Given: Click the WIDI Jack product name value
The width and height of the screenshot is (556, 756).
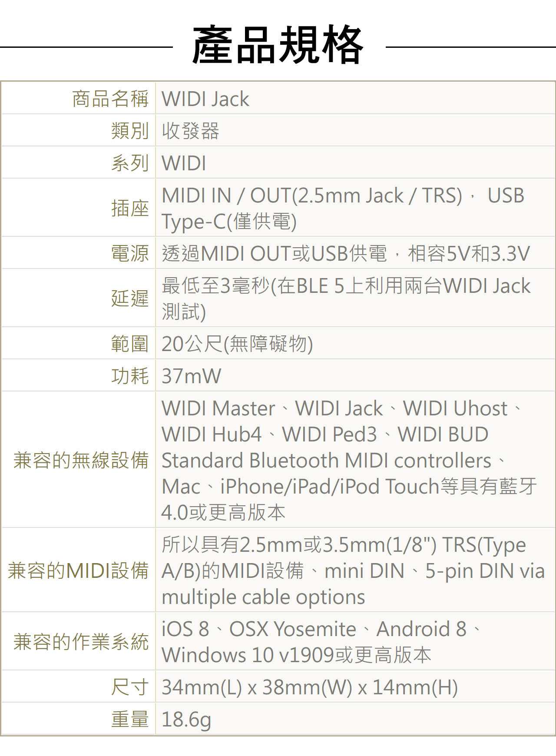Looking at the screenshot, I should pos(205,99).
